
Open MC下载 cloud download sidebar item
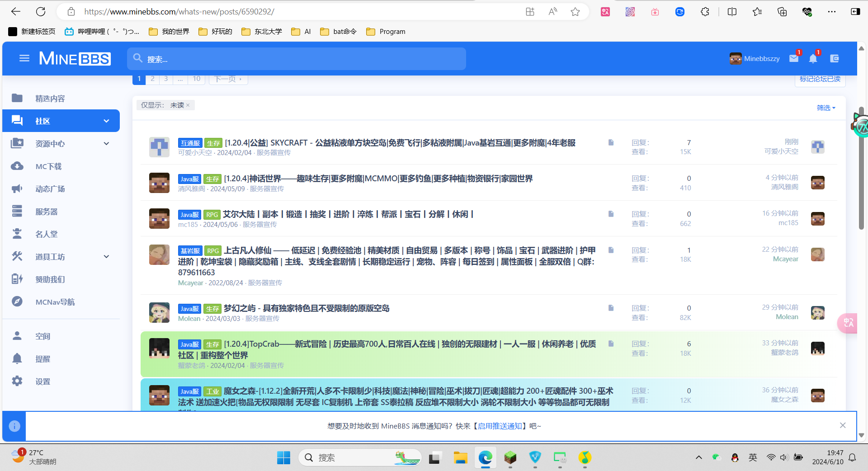(x=48, y=166)
